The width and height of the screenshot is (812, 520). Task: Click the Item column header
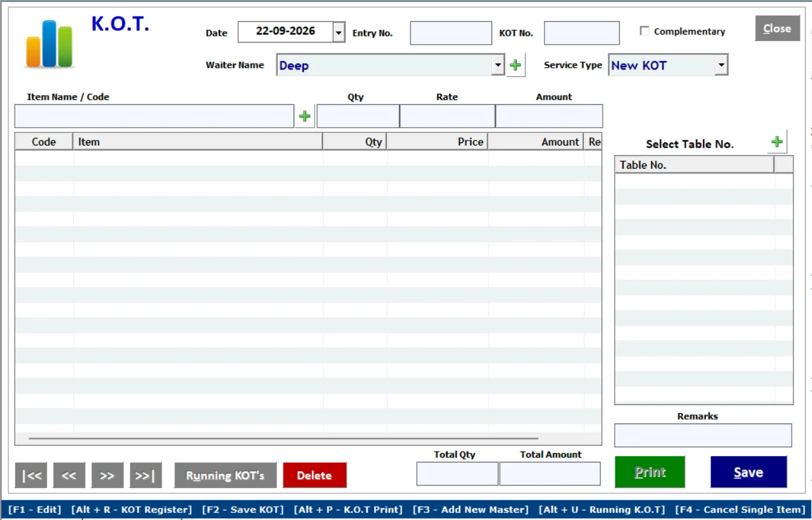coord(198,142)
